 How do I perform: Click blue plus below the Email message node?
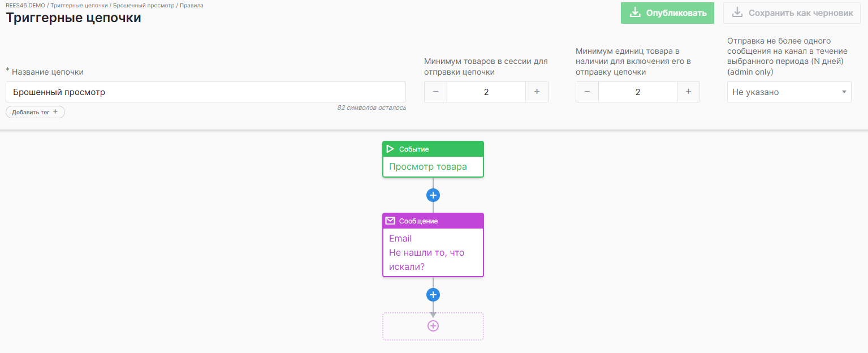(433, 295)
